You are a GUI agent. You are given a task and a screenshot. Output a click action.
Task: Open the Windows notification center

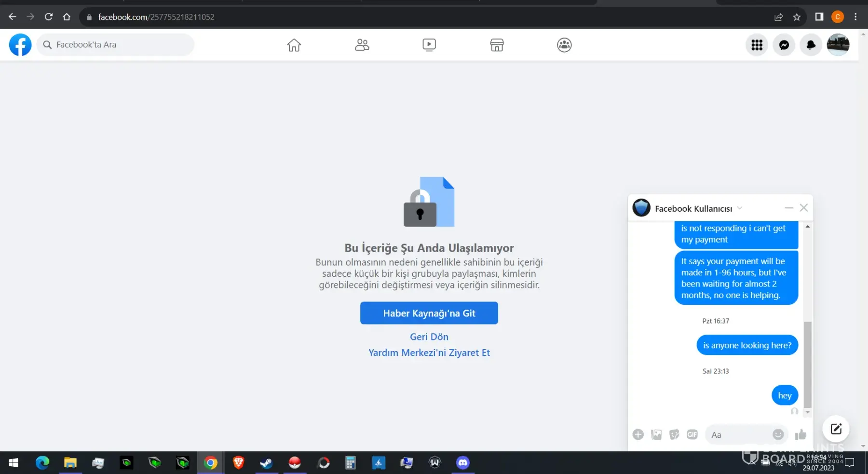tap(850, 463)
